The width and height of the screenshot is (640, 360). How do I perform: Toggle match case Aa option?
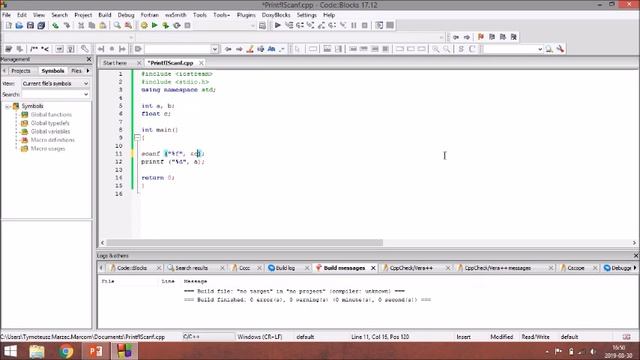point(271,49)
